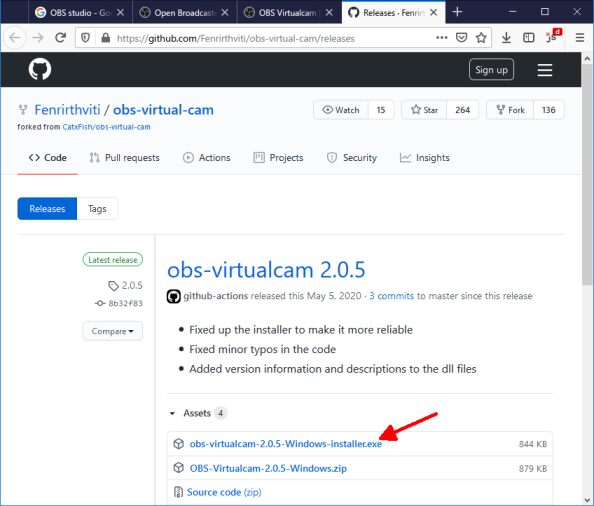
Task: Open the github-actions author link
Action: tap(216, 296)
